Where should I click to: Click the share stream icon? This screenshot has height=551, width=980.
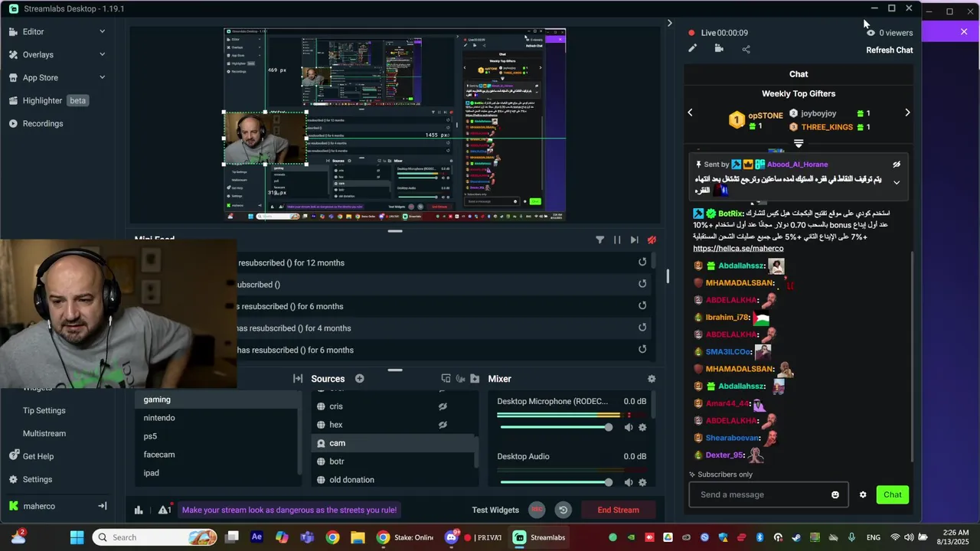click(746, 49)
